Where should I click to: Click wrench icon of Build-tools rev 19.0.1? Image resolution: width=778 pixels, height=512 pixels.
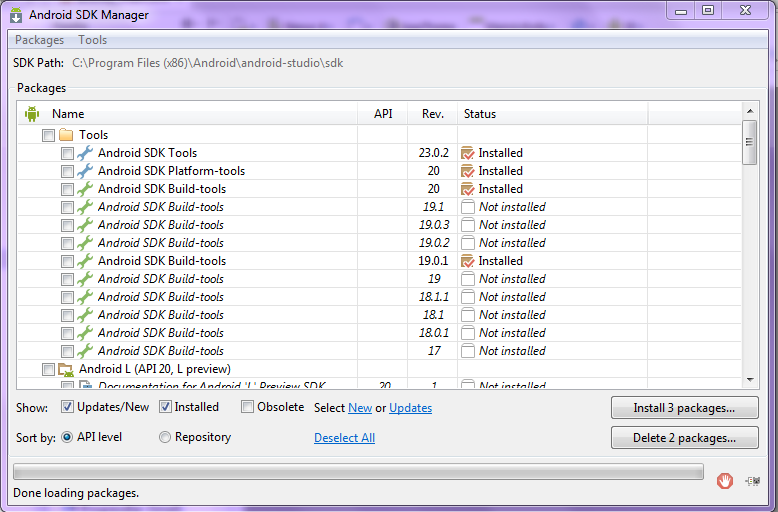coord(85,261)
